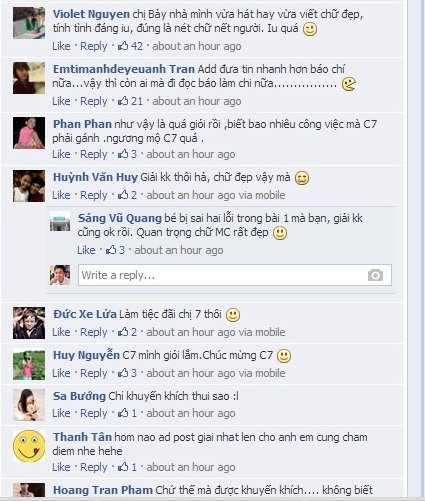
Task: Click thumbs-up icon showing 21 likes
Action: [x=123, y=101]
